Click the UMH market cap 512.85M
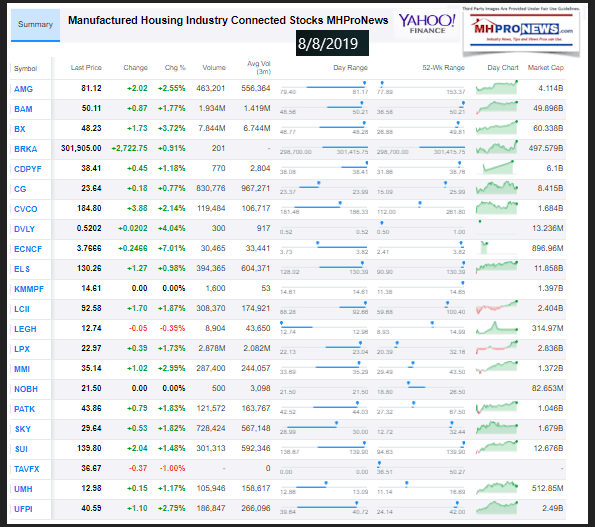 (548, 488)
